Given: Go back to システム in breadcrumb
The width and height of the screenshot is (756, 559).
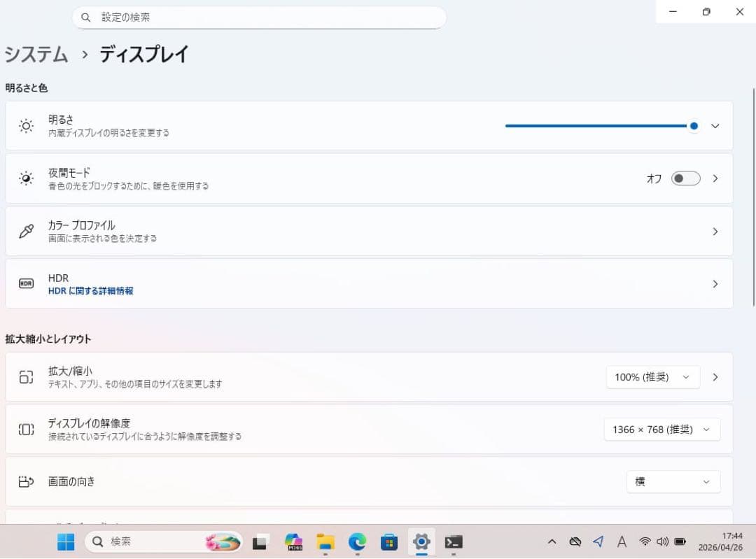Looking at the screenshot, I should pyautogui.click(x=36, y=54).
